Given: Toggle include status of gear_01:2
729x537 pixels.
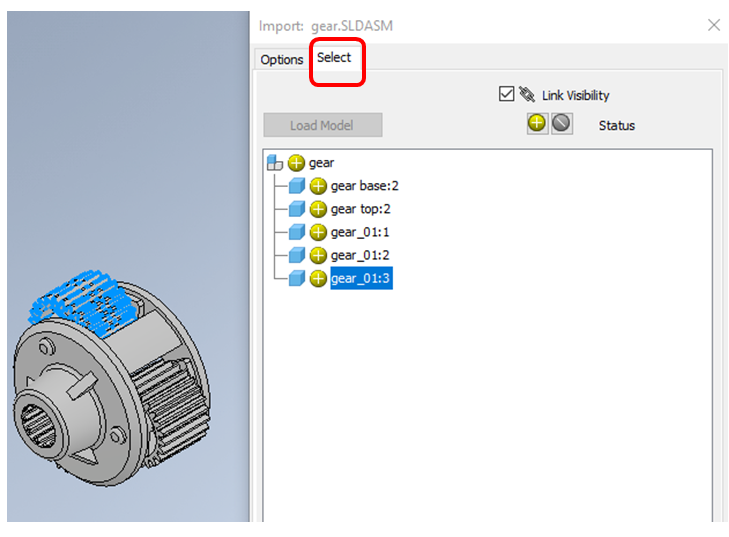Looking at the screenshot, I should click(x=318, y=255).
